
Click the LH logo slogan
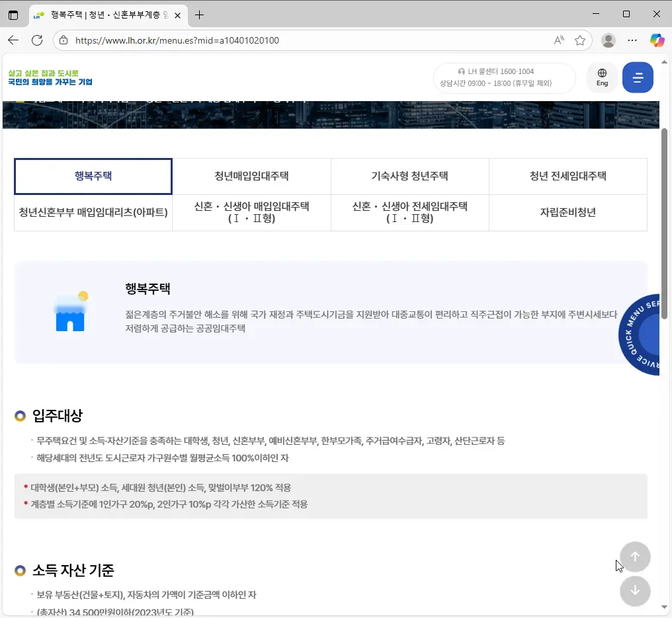coord(50,77)
